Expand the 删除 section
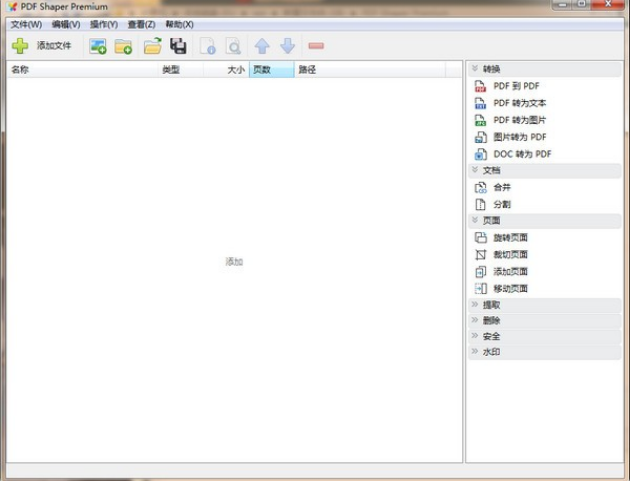Image resolution: width=630 pixels, height=481 pixels. coord(545,320)
